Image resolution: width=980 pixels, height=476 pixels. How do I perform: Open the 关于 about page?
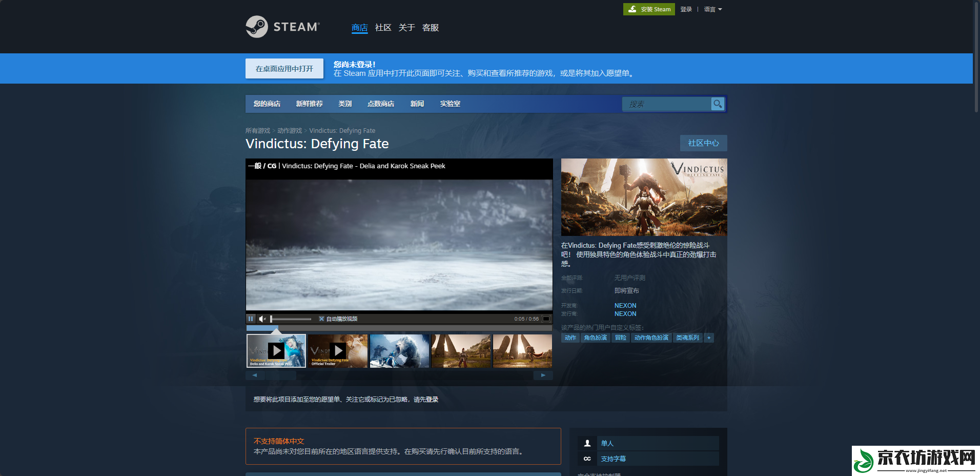[x=407, y=28]
